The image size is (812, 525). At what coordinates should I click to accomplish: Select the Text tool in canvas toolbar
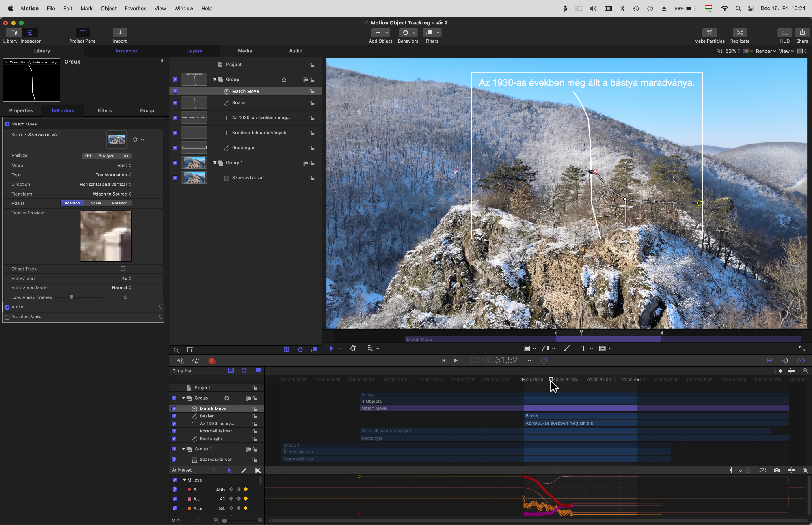583,349
